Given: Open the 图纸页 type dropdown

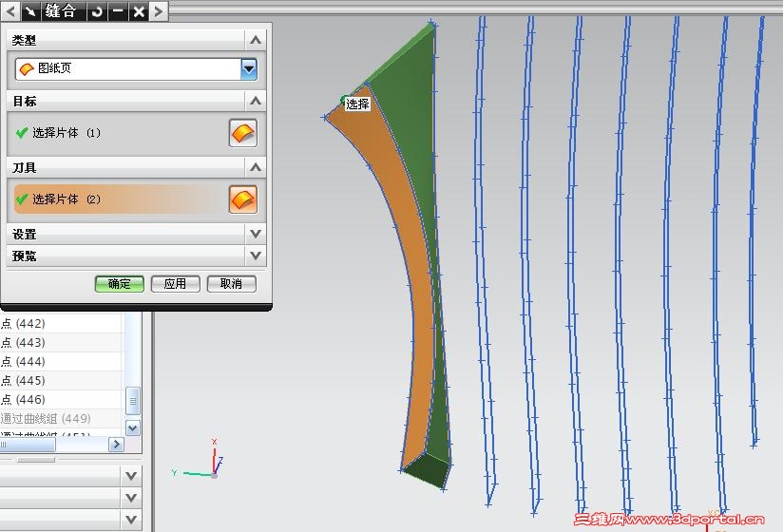Looking at the screenshot, I should tap(249, 68).
